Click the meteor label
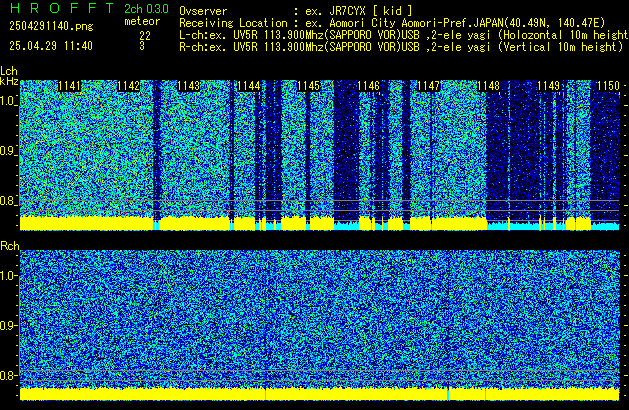The image size is (629, 410). pos(142,21)
